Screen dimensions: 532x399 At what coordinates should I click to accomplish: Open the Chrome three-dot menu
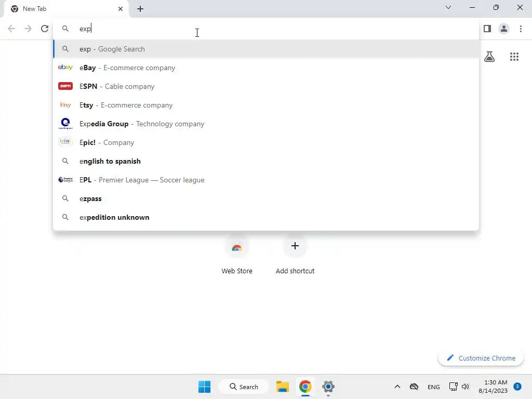521,29
